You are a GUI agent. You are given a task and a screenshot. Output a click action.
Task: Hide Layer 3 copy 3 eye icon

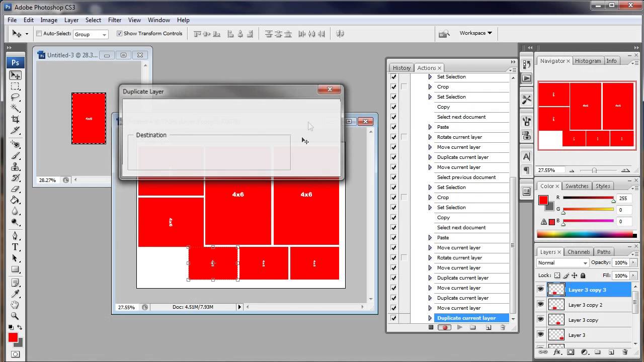(x=540, y=290)
